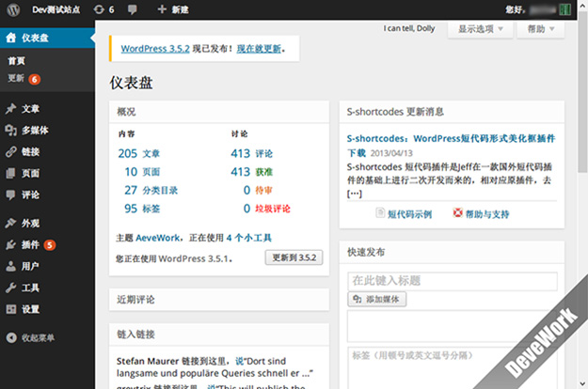Collapse the 链入链接 widget header
The image size is (588, 389).
[219, 335]
